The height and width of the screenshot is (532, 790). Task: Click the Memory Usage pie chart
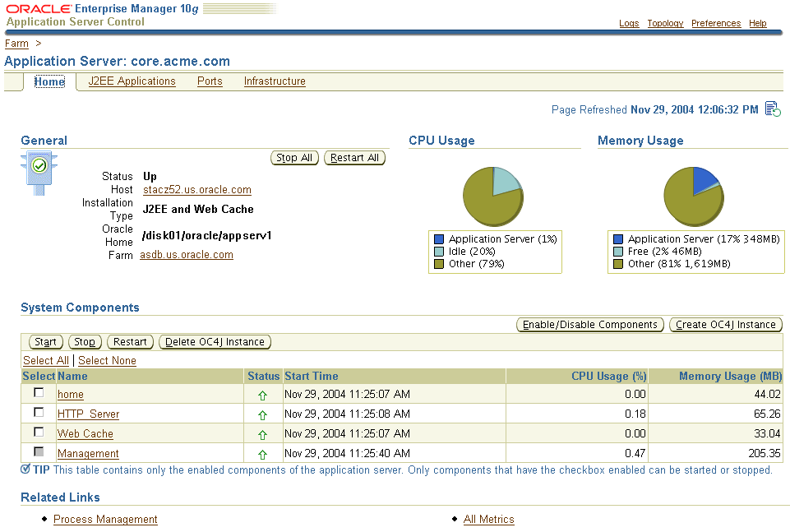(x=694, y=197)
